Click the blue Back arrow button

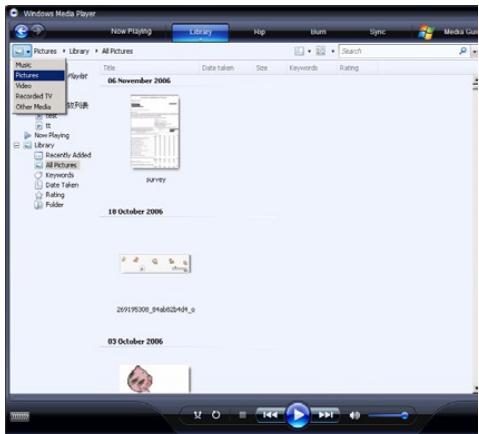pos(21,31)
